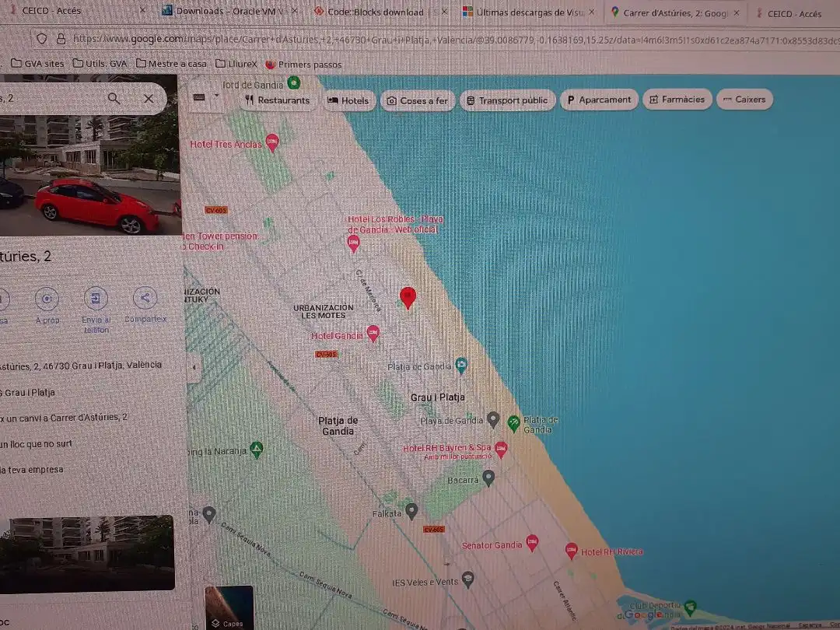
Task: Click the 'A prop' nearby icon
Action: [x=47, y=299]
